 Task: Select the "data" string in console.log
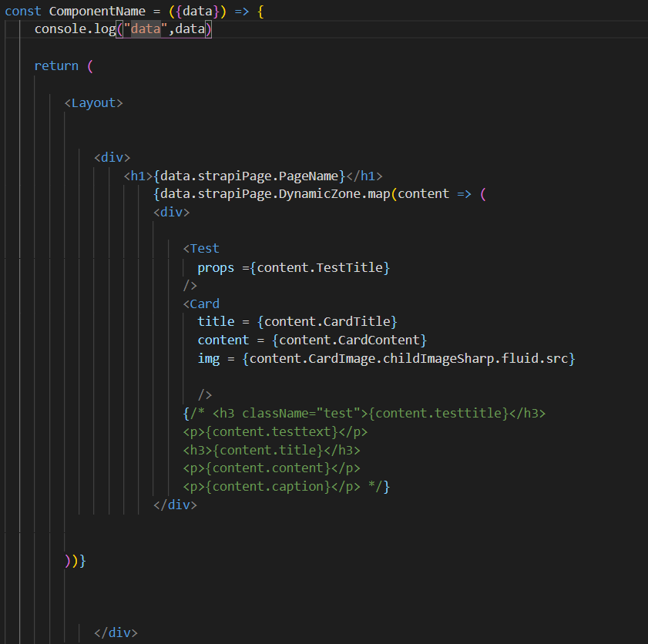coord(146,29)
